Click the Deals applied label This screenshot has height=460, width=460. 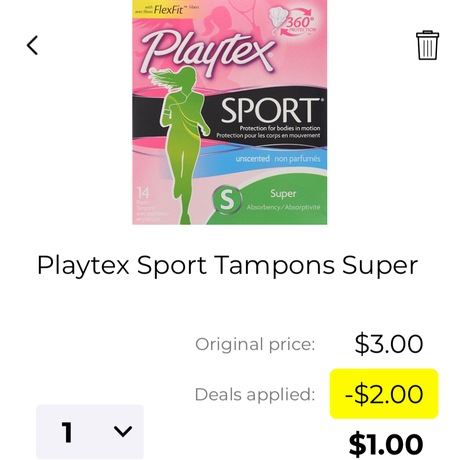coord(255,394)
